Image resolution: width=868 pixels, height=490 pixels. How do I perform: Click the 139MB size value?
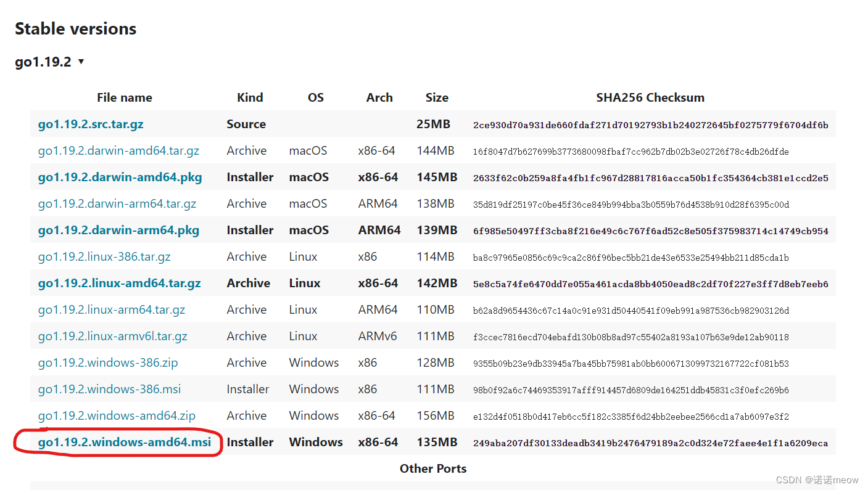coord(437,230)
